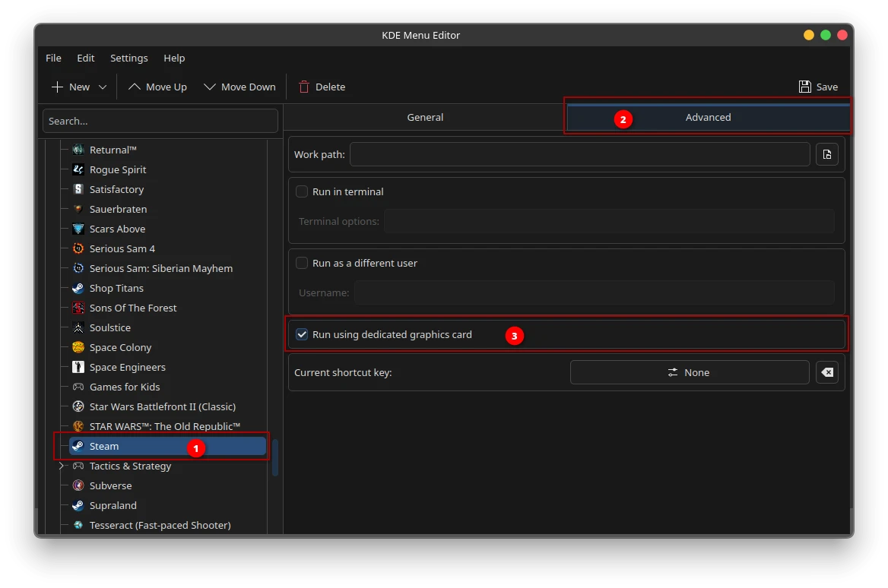Select the "Soulstice" label
The height and width of the screenshot is (588, 888).
[110, 328]
